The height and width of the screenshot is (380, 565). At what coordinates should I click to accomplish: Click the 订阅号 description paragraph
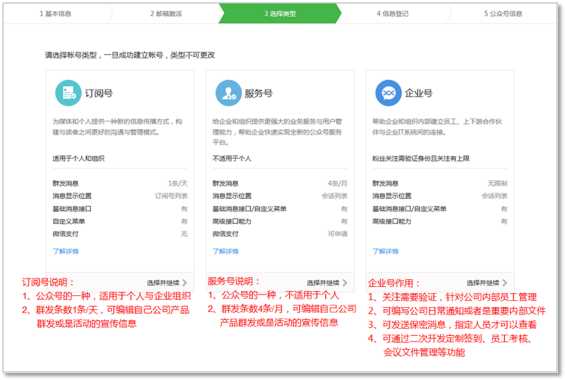[x=117, y=127]
